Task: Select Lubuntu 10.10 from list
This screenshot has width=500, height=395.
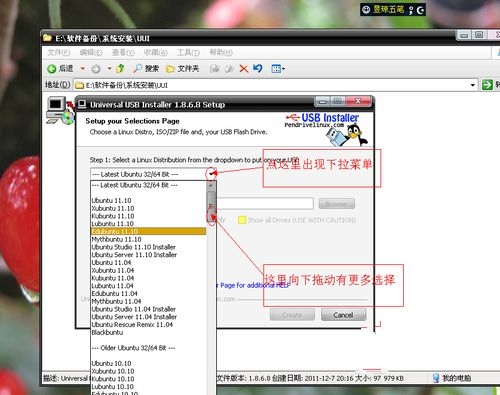Action: pyautogui.click(x=148, y=387)
